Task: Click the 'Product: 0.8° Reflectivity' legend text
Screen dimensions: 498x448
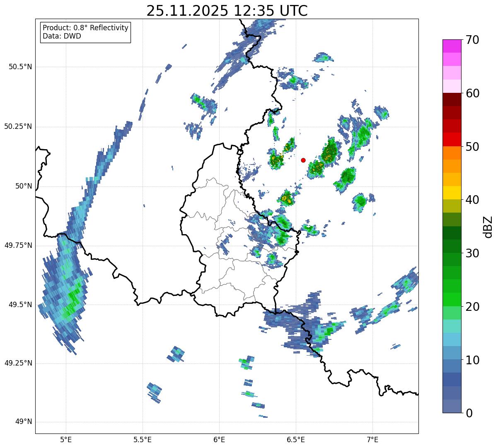Action: 85,28
